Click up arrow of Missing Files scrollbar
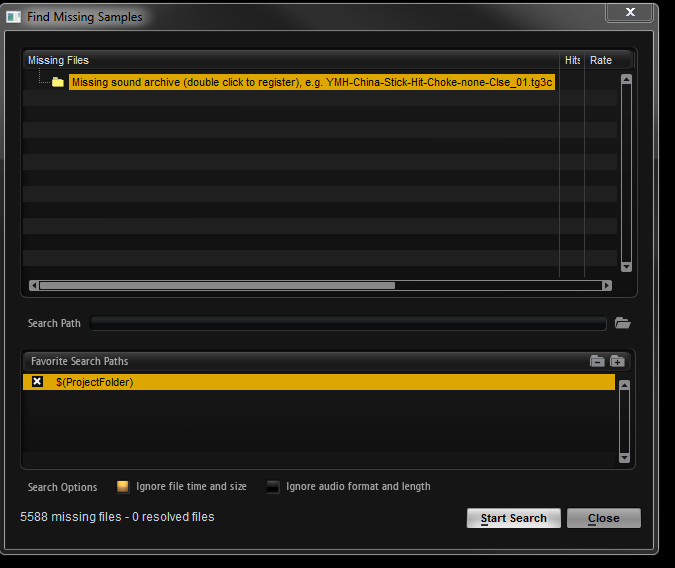675x568 pixels. [x=626, y=79]
